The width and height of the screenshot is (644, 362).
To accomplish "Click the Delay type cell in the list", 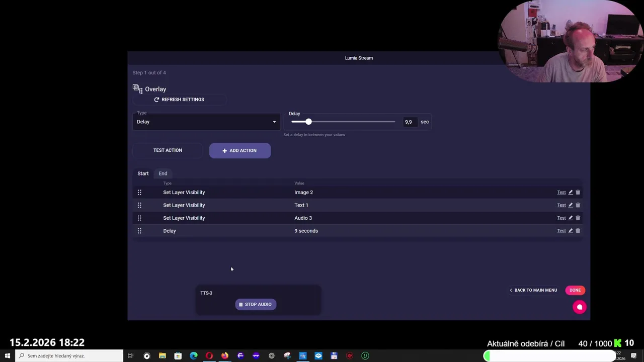I will tap(170, 231).
